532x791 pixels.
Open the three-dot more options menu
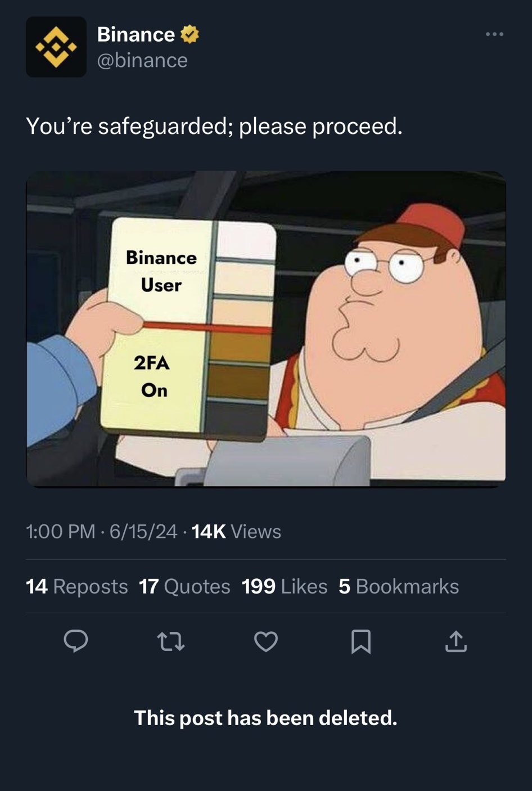[494, 35]
